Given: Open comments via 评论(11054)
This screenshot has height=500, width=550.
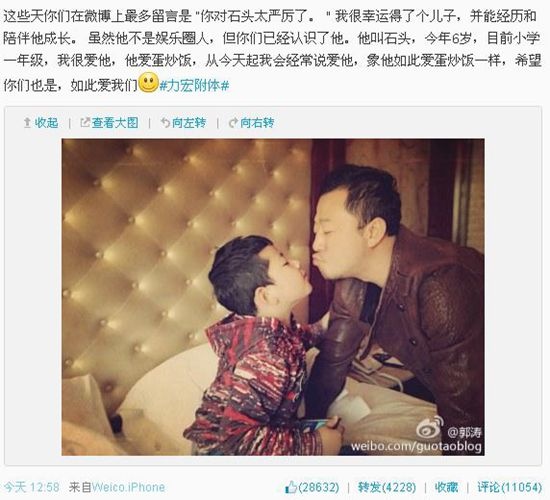Looking at the screenshot, I should click(510, 487).
